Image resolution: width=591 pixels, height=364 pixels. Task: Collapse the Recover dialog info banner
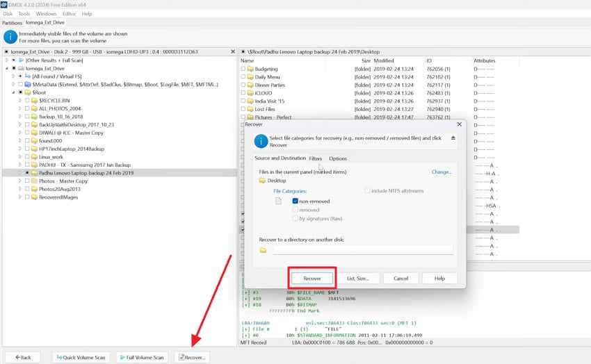pyautogui.click(x=453, y=138)
